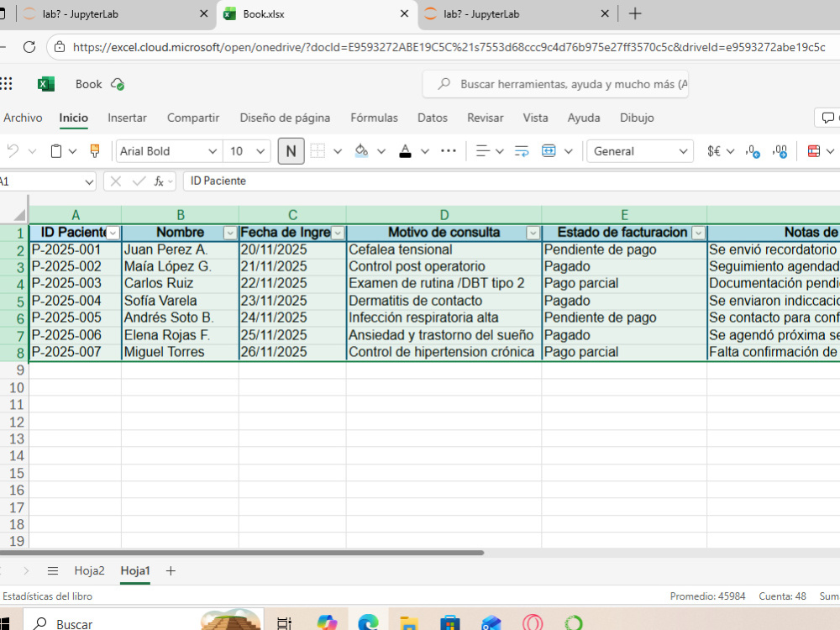Click the formula bar showing ID Paciente
Screen dimensions: 840x630
pyautogui.click(x=511, y=181)
